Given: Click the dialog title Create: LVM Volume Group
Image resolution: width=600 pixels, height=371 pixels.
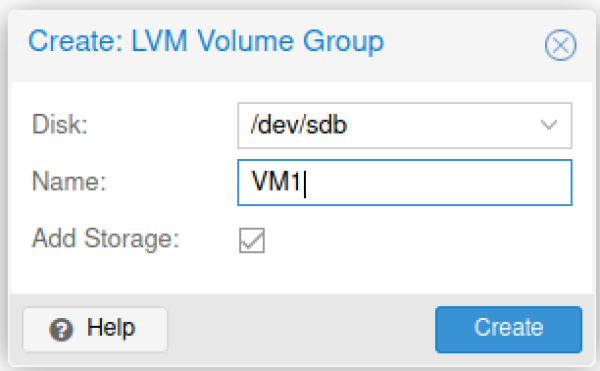Looking at the screenshot, I should pyautogui.click(x=206, y=42).
